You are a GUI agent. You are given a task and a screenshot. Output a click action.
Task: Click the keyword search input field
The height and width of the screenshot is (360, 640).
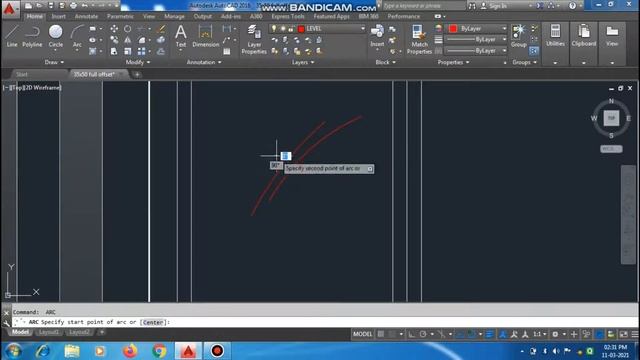423,6
